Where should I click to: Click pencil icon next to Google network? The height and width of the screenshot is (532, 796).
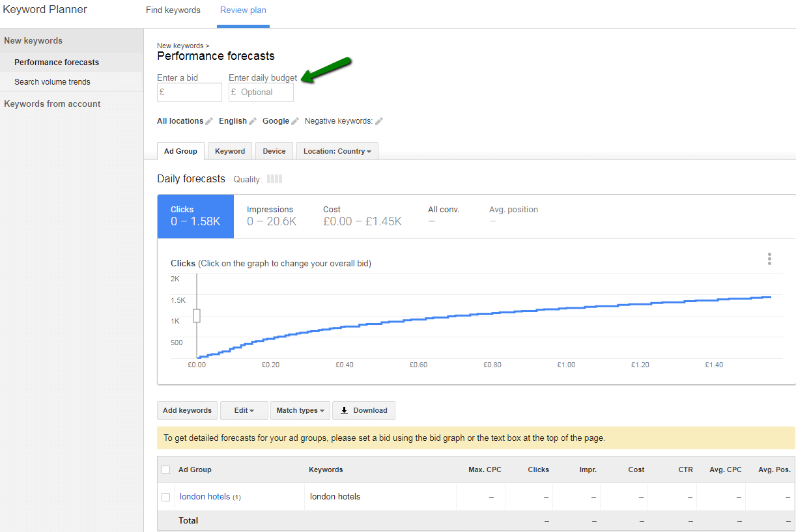point(295,121)
